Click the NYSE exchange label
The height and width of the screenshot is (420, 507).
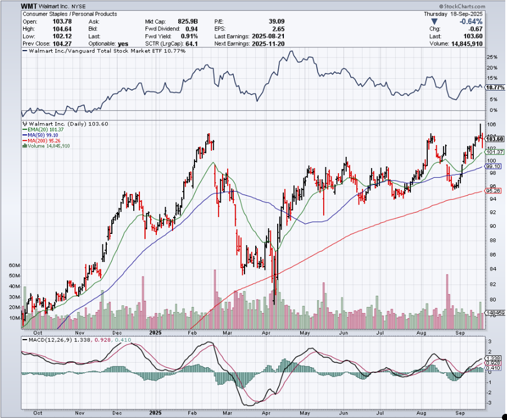coord(78,7)
